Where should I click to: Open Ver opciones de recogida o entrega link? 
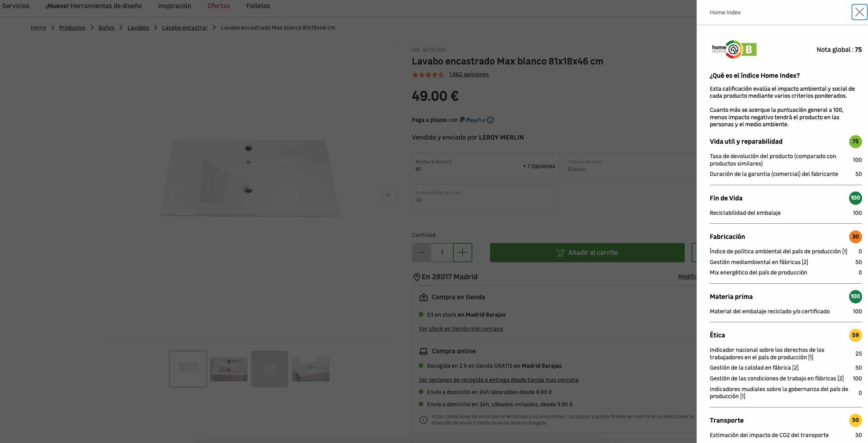[x=499, y=380]
